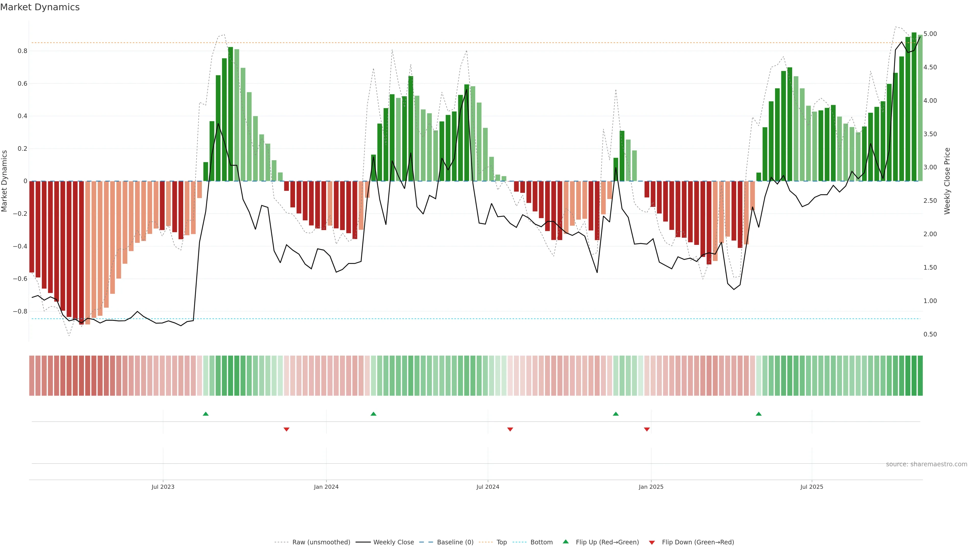The width and height of the screenshot is (980, 551).
Task: Click the Flip Up (Red→Green) legend icon
Action: pyautogui.click(x=566, y=542)
